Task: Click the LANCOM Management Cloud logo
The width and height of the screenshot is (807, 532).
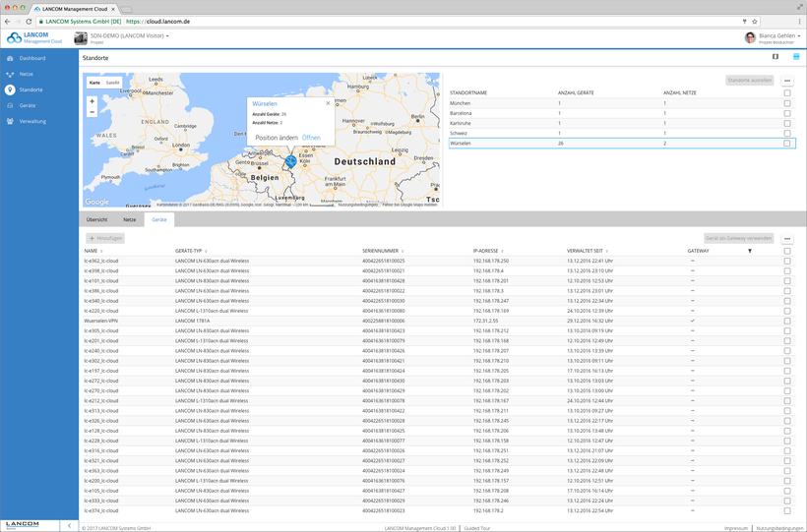Action: pyautogui.click(x=34, y=37)
